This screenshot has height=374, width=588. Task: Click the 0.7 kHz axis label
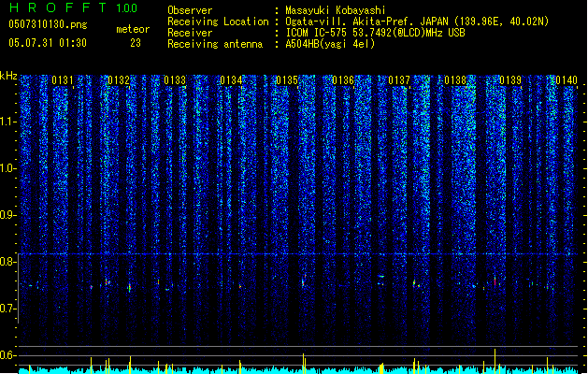(x=8, y=309)
